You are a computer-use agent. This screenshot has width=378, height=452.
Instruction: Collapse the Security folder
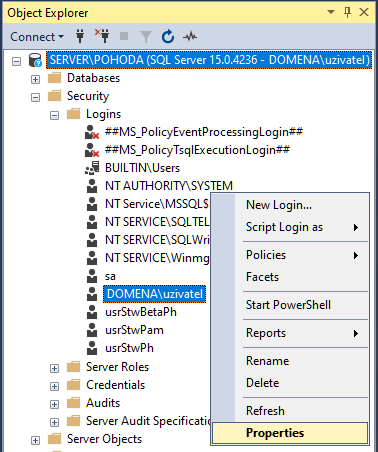coord(35,97)
